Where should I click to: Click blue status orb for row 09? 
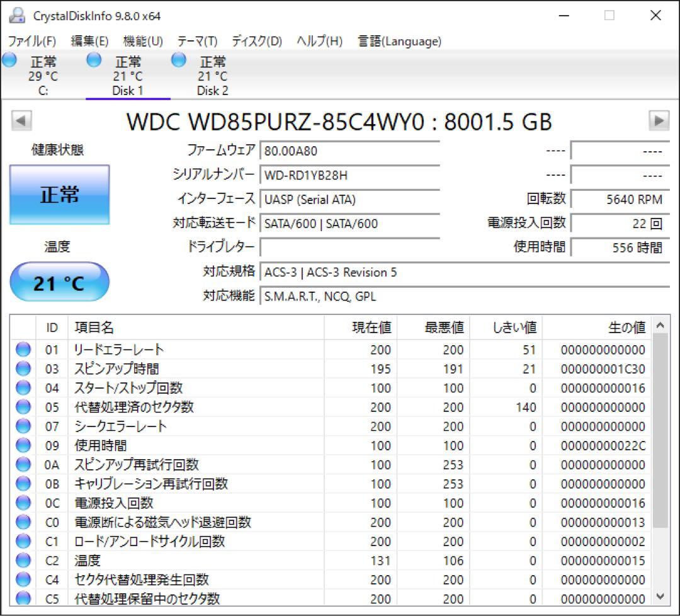pos(23,445)
